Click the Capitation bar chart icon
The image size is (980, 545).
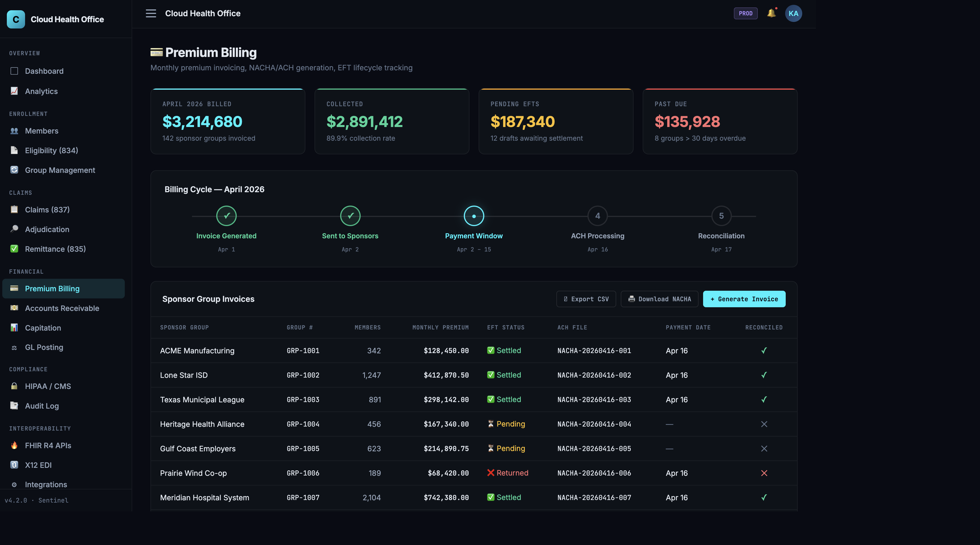[14, 327]
